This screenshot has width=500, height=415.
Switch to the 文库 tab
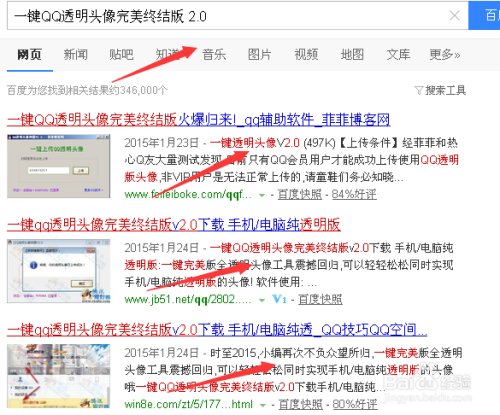pyautogui.click(x=398, y=54)
